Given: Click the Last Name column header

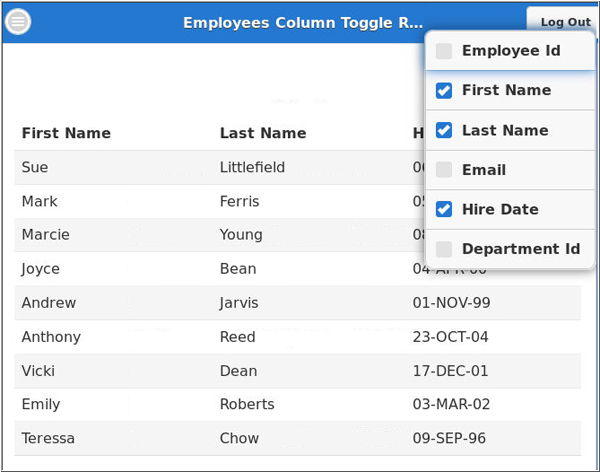Looking at the screenshot, I should click(263, 133).
